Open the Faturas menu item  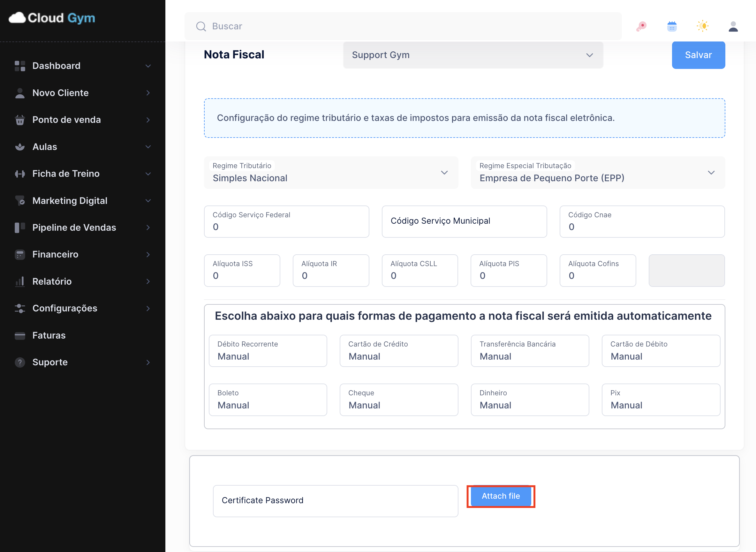coord(49,335)
